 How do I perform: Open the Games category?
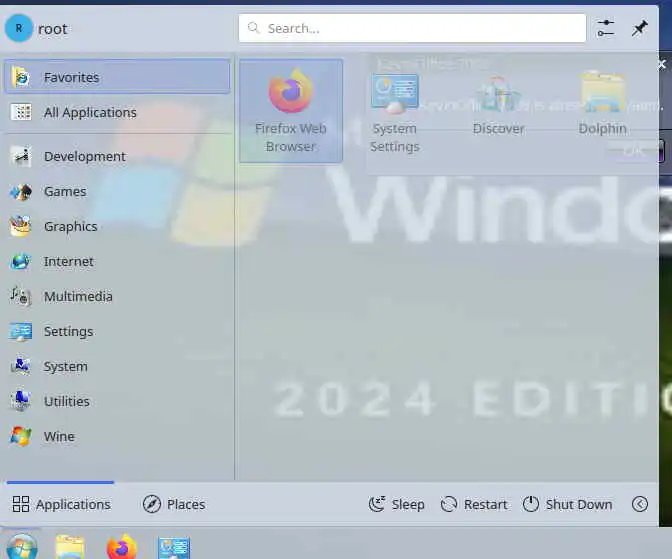[x=117, y=191]
